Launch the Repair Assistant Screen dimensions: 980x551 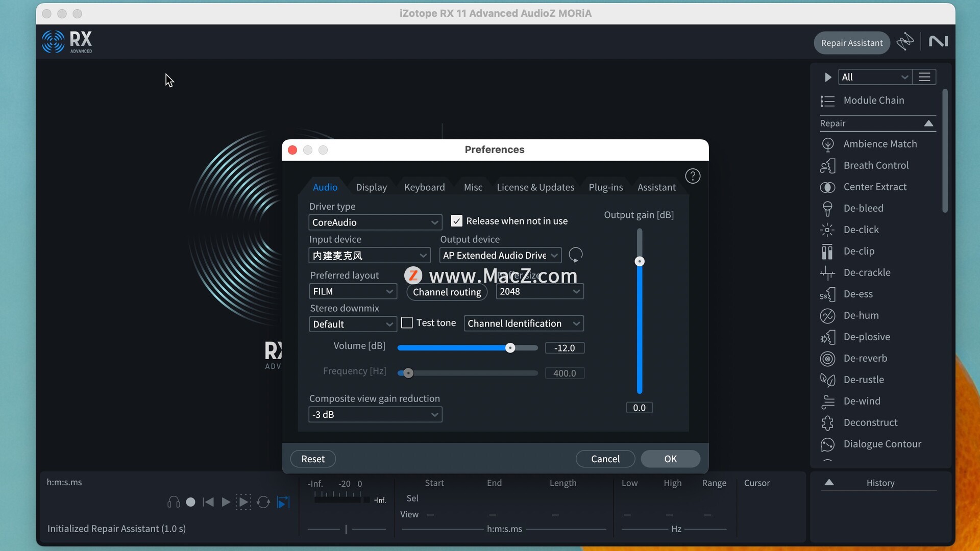(851, 43)
